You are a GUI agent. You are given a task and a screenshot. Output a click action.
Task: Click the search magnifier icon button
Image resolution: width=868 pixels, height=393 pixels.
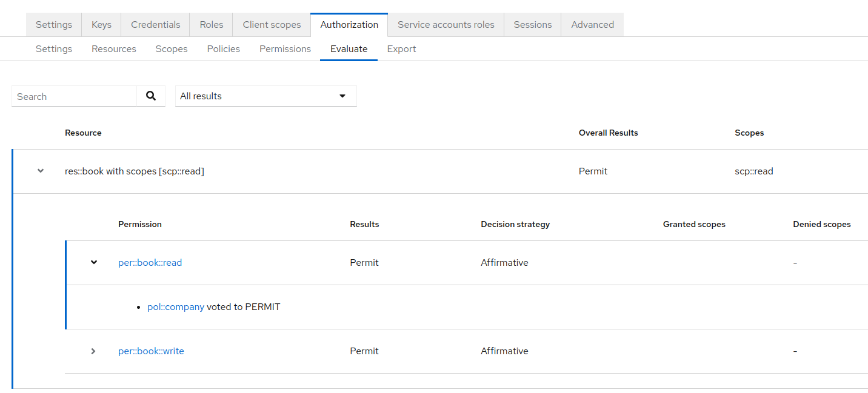151,96
